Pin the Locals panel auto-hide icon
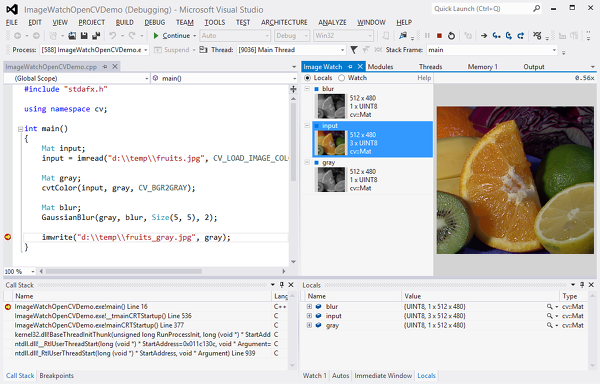The height and width of the screenshot is (384, 600). (x=582, y=285)
